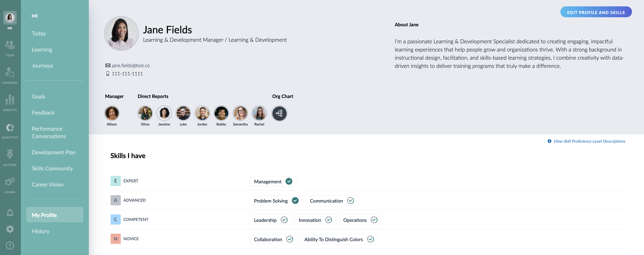The width and height of the screenshot is (644, 255).
Task: Go to the Development Plan page
Action: click(x=53, y=152)
